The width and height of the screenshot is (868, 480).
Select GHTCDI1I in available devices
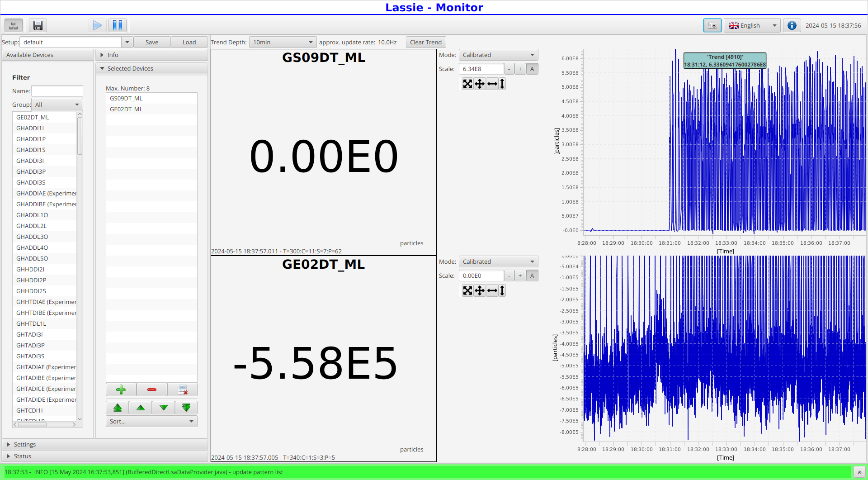(45, 410)
